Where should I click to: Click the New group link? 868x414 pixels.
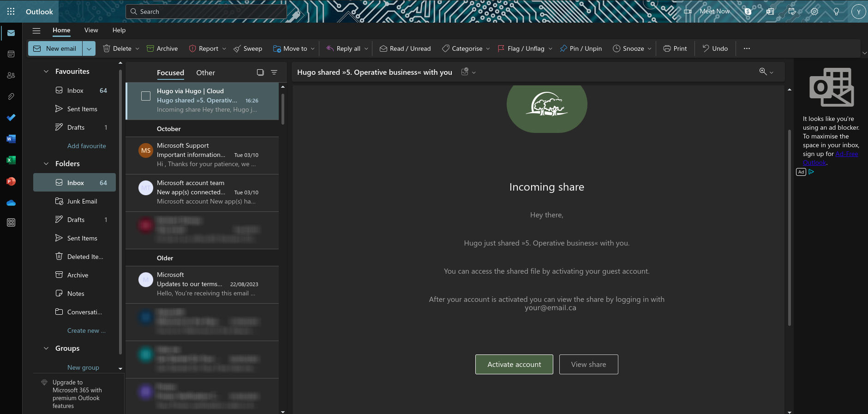click(x=83, y=367)
